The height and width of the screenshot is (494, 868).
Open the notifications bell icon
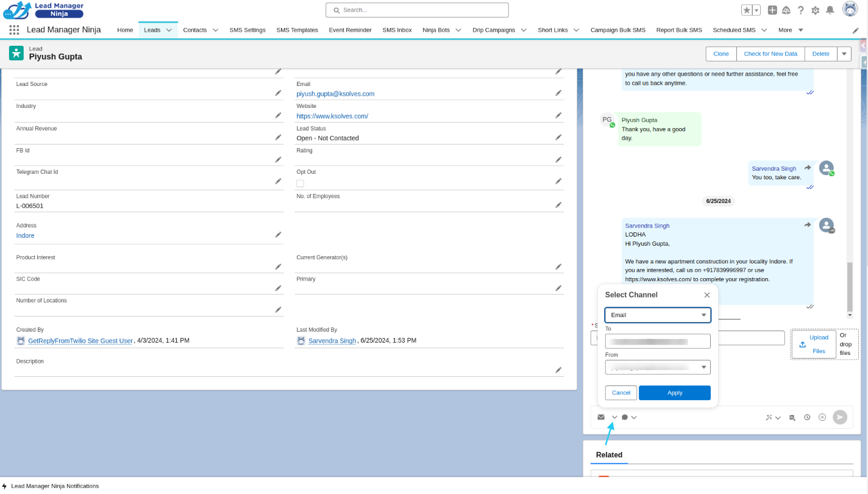click(830, 10)
